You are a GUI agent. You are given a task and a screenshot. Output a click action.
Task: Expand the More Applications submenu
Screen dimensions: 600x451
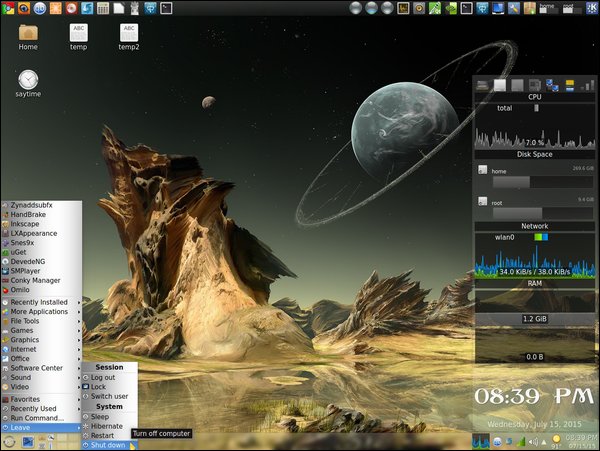point(41,311)
